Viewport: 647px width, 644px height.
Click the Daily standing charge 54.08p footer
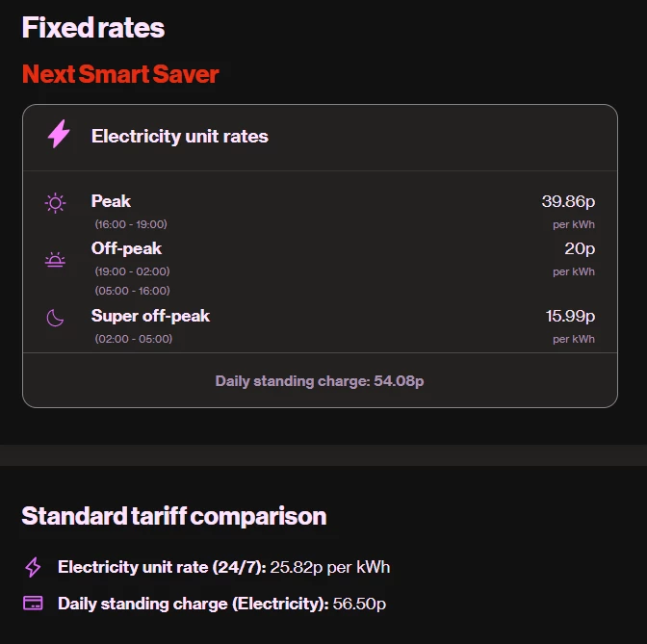pyautogui.click(x=320, y=381)
